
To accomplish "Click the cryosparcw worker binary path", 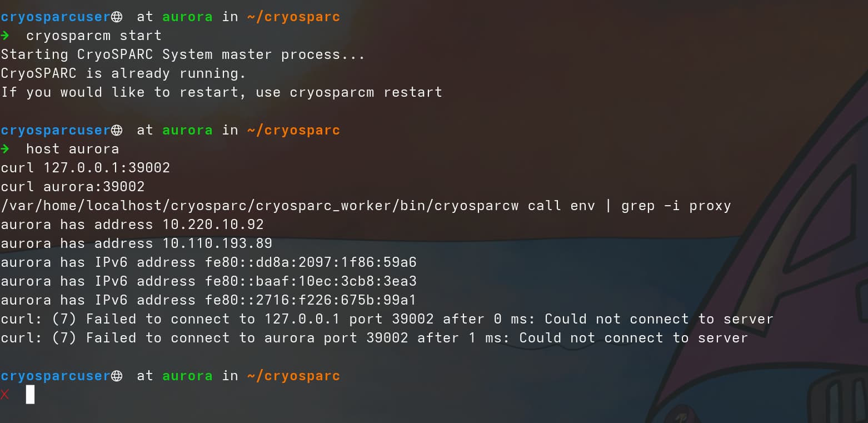I will click(x=260, y=206).
